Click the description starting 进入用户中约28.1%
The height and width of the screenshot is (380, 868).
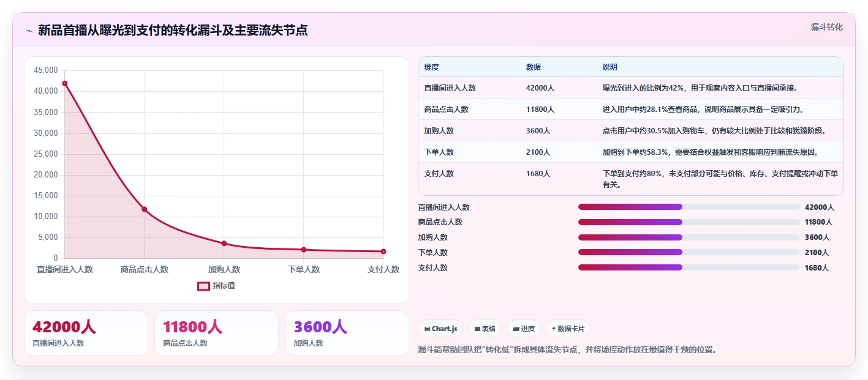(x=703, y=110)
